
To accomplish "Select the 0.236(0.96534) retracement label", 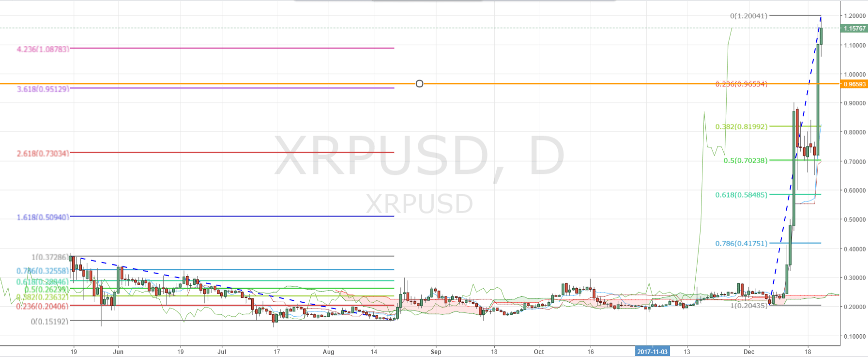I will coord(741,84).
